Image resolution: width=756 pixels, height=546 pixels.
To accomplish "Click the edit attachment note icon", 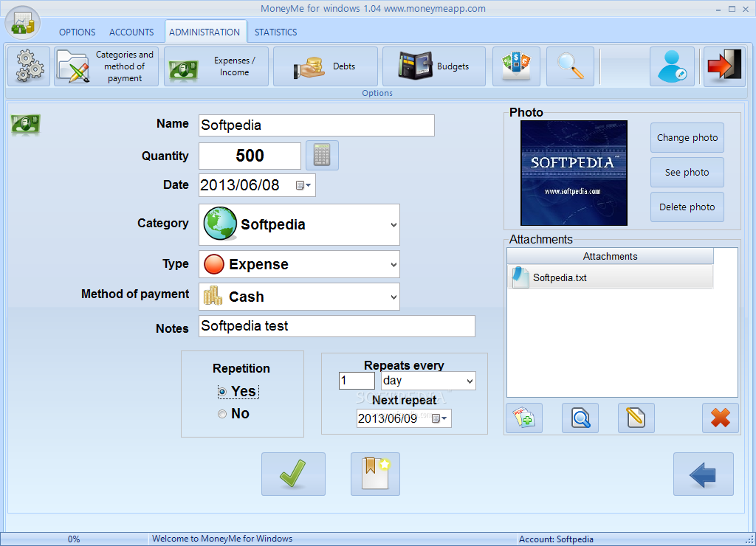I will 636,418.
